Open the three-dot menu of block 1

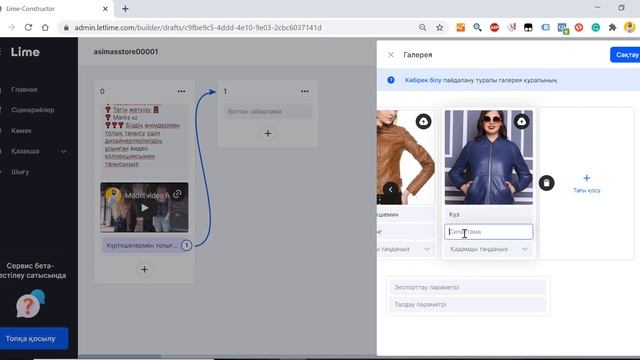[304, 91]
